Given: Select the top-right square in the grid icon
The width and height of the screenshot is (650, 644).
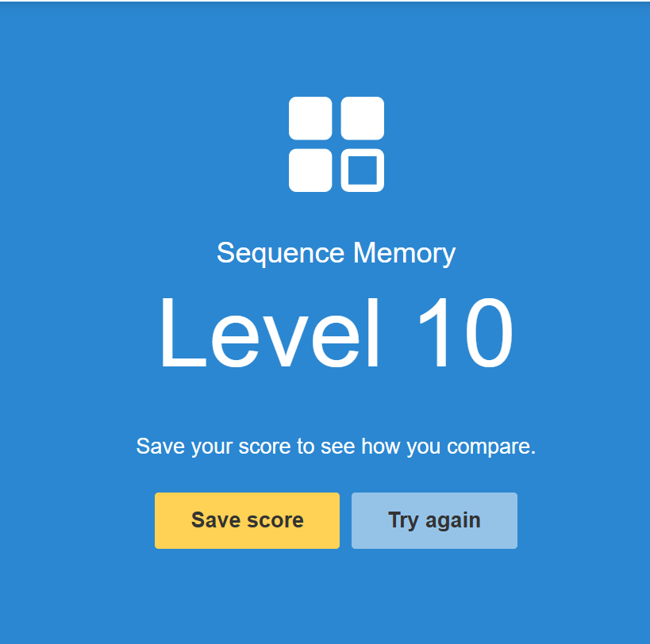Looking at the screenshot, I should pyautogui.click(x=361, y=117).
